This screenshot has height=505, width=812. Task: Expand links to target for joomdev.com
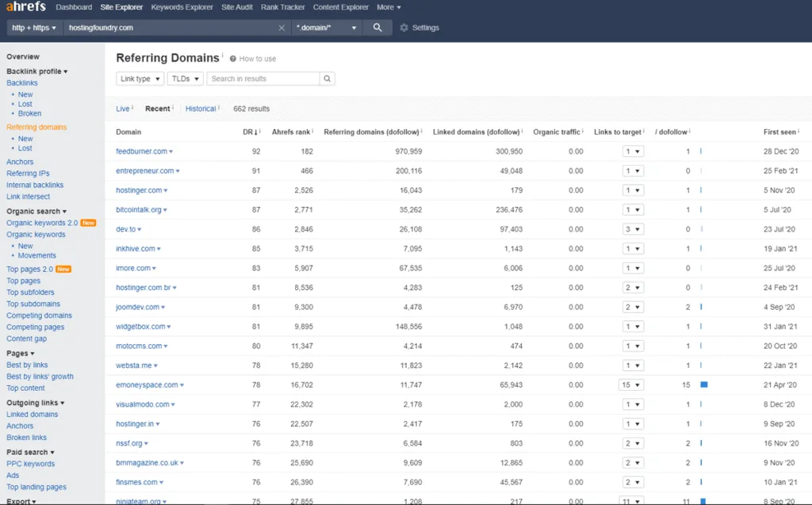click(633, 307)
